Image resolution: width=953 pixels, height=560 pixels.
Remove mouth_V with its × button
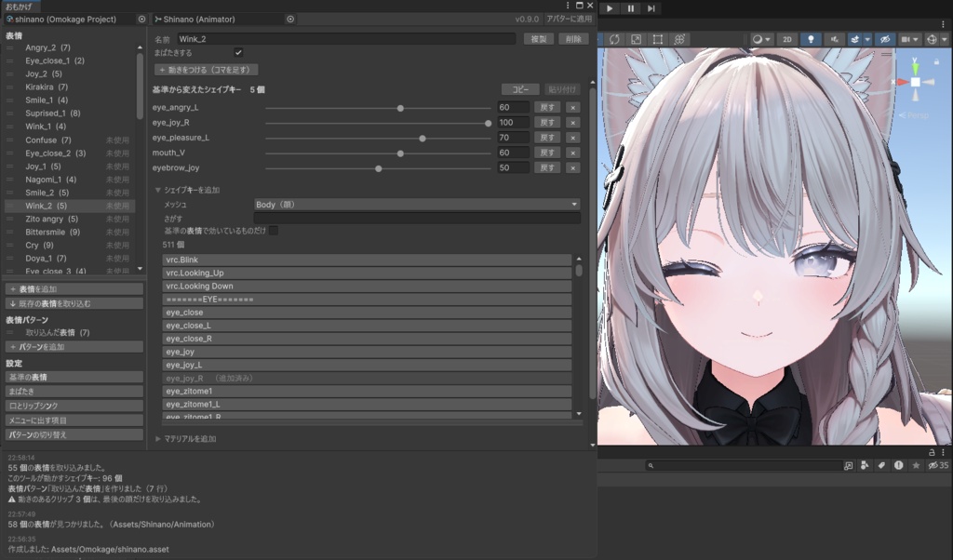(x=572, y=153)
